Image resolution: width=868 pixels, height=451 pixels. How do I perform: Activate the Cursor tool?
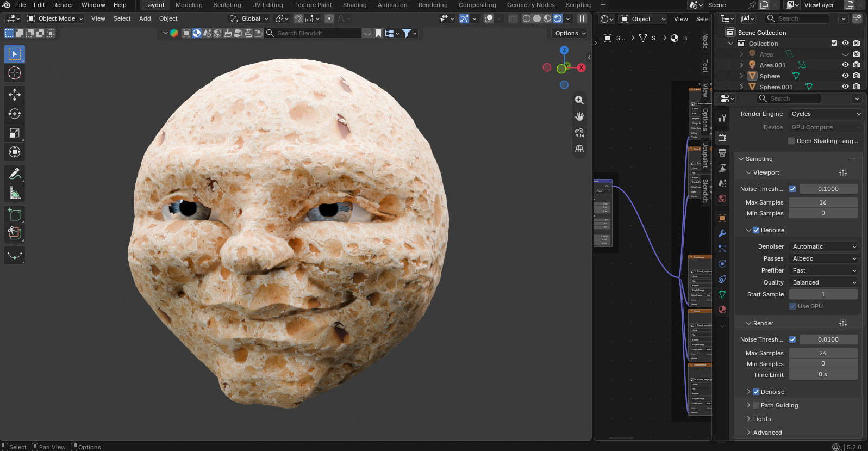[15, 73]
